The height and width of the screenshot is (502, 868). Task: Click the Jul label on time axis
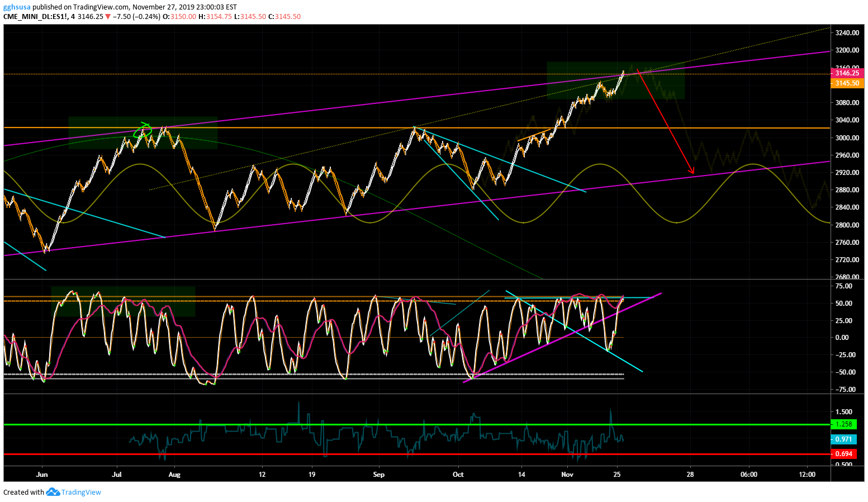[x=117, y=475]
